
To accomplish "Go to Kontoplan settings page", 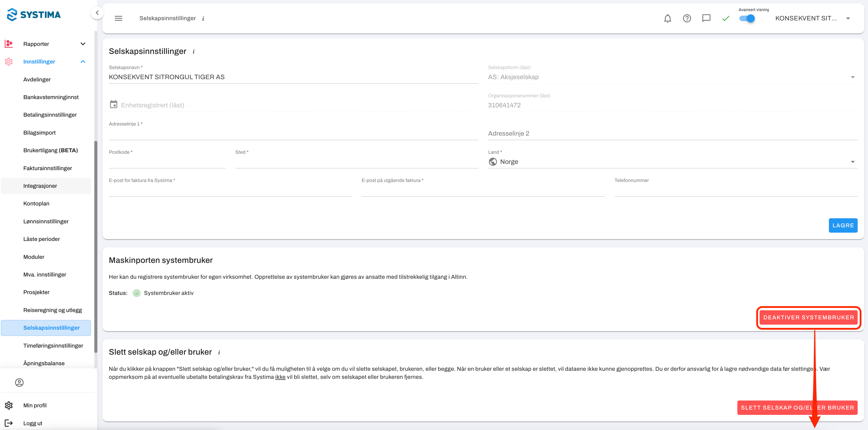I will pos(36,203).
